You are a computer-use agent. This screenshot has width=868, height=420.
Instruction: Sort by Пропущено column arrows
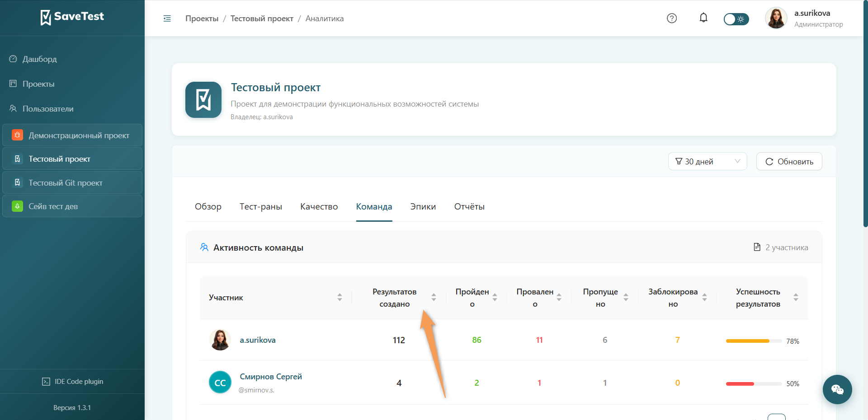[x=626, y=297]
